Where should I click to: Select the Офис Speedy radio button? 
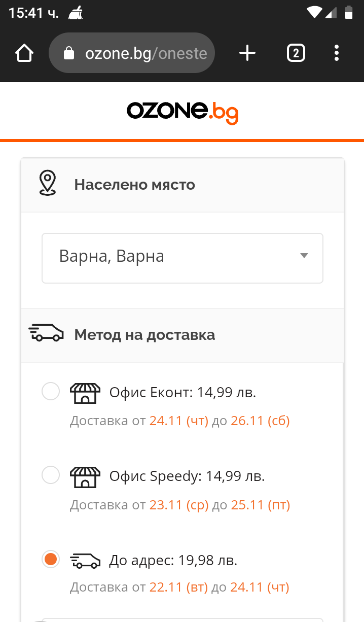click(x=51, y=475)
